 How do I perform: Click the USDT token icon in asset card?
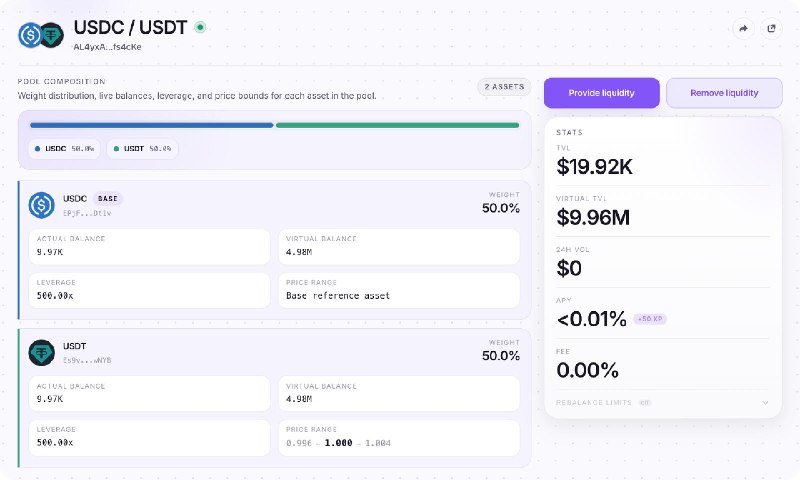pyautogui.click(x=41, y=352)
